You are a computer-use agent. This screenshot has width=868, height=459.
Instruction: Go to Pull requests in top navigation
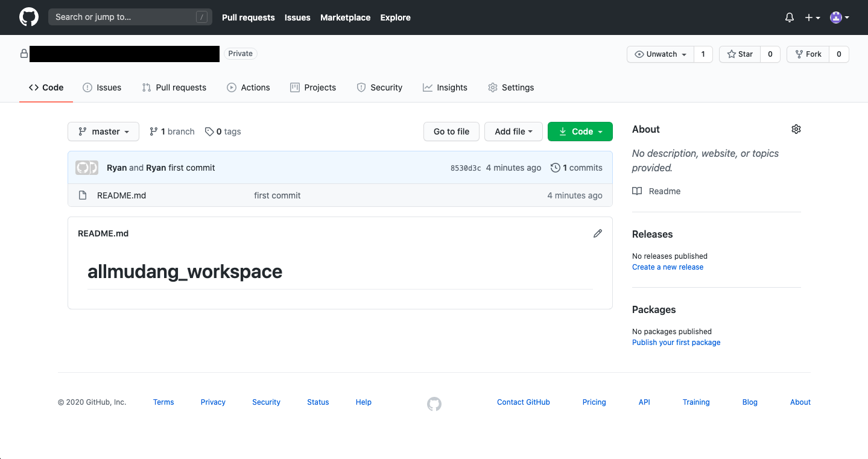(248, 17)
